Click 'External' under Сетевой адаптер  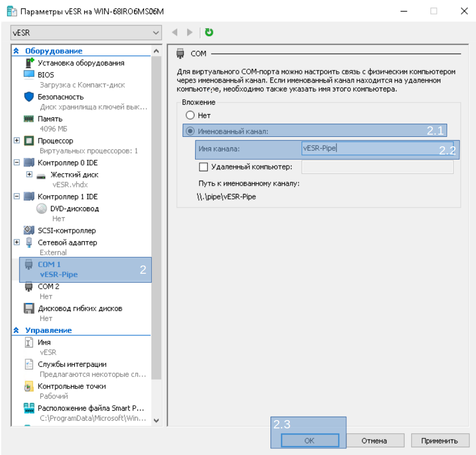point(53,253)
